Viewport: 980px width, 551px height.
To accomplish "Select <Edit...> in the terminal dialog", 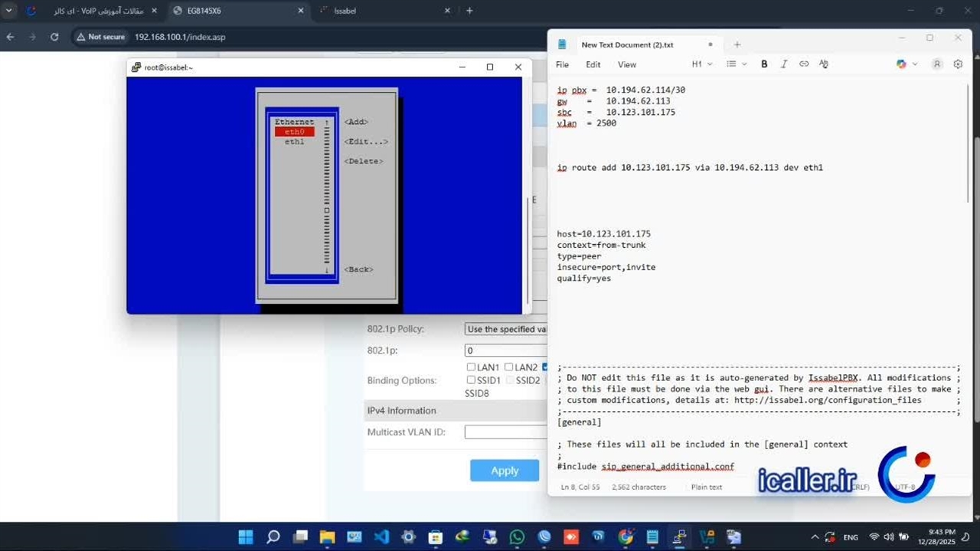I will tap(366, 142).
